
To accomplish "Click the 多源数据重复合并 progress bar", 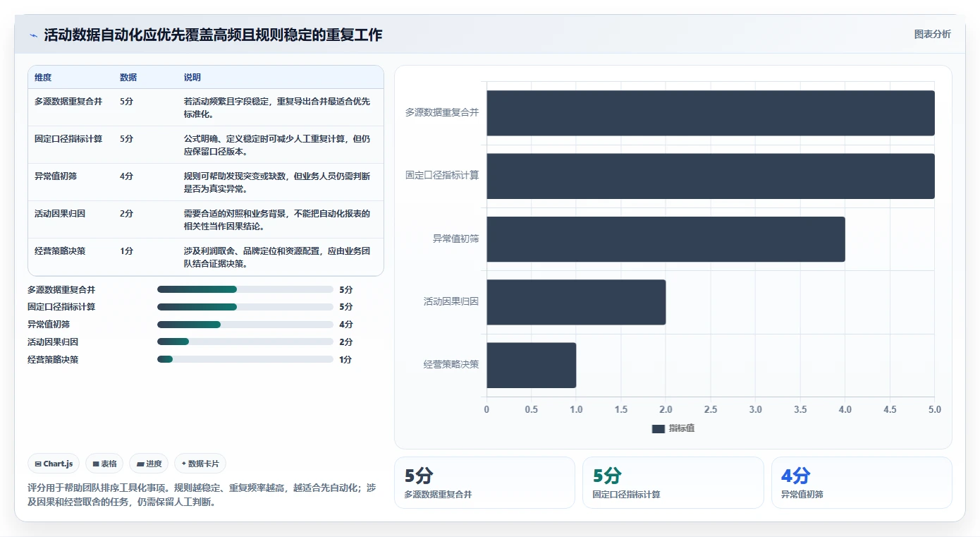I will point(245,289).
